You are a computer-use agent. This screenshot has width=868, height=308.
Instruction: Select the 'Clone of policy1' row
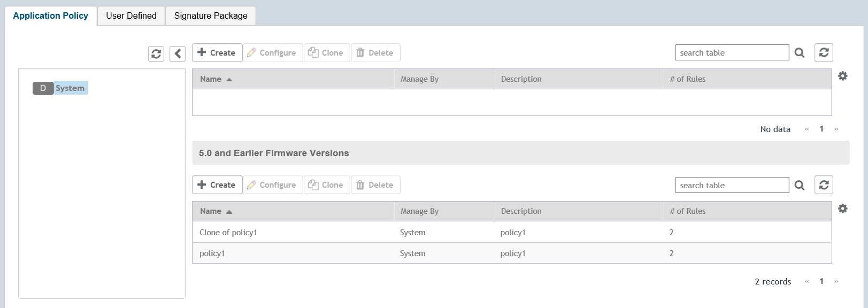click(228, 233)
